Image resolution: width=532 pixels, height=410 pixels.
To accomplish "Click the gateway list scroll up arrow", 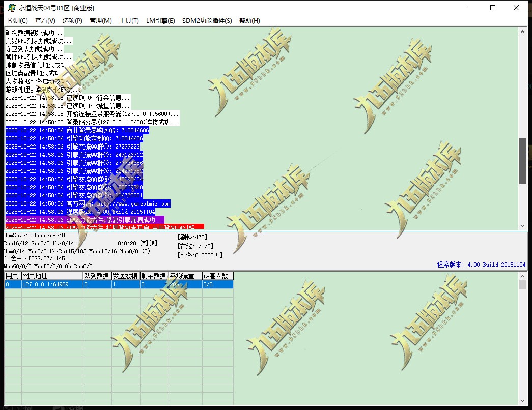I will (522, 276).
